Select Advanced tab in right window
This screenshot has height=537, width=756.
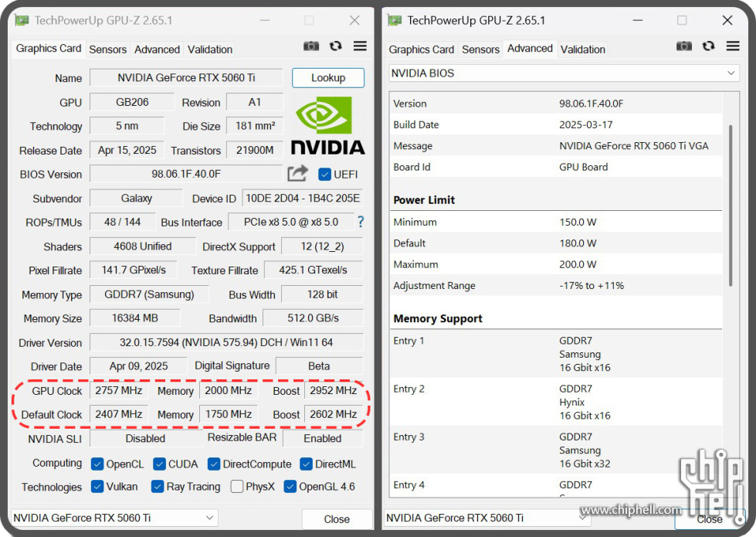530,48
